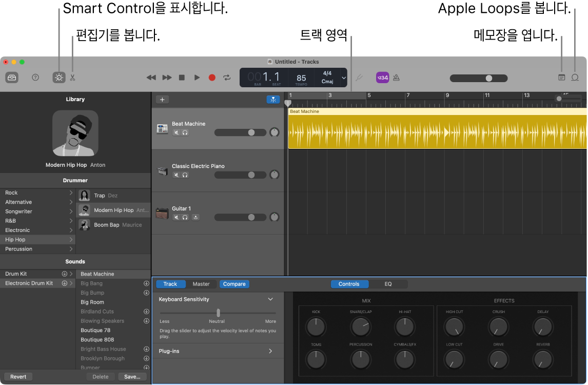Screen dimensions: 588x385
Task: Click the Library icon at top left
Action: (x=11, y=78)
